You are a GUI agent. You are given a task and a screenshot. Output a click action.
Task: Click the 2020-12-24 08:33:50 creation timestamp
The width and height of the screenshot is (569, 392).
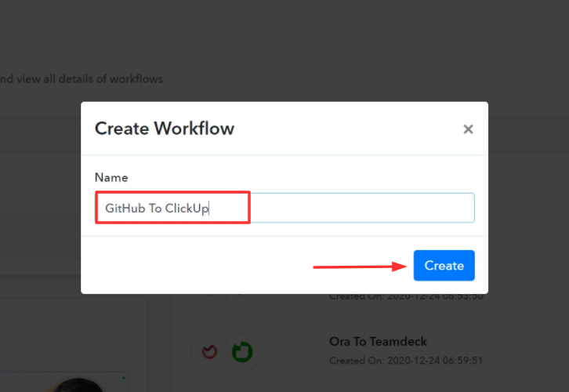[x=405, y=297]
